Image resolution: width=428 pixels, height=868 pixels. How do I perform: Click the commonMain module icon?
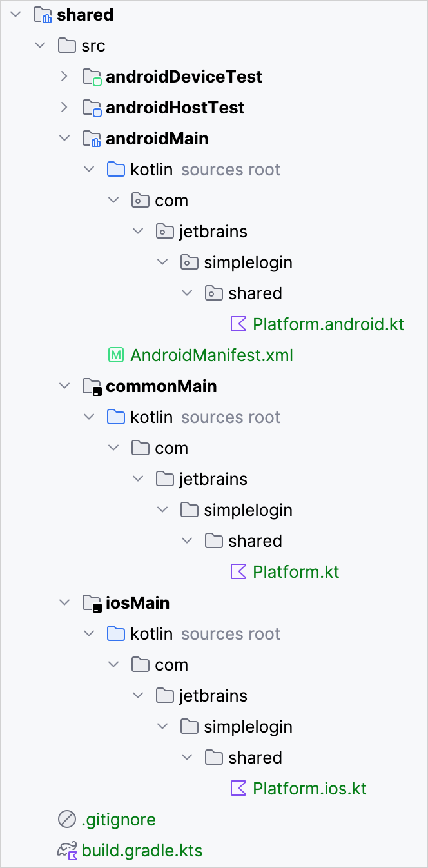[x=91, y=386]
